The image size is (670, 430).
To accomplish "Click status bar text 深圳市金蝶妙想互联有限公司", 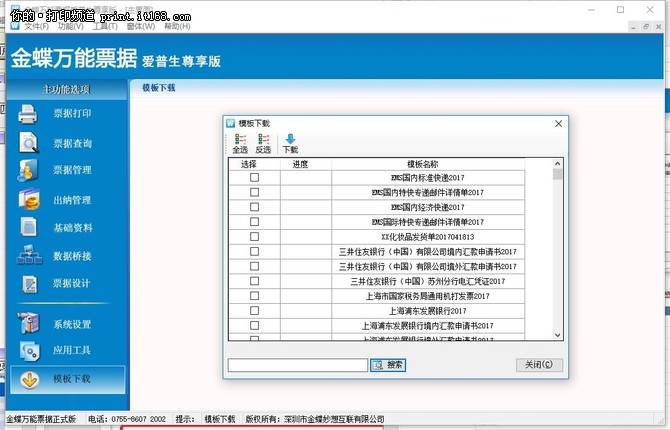I will click(334, 419).
